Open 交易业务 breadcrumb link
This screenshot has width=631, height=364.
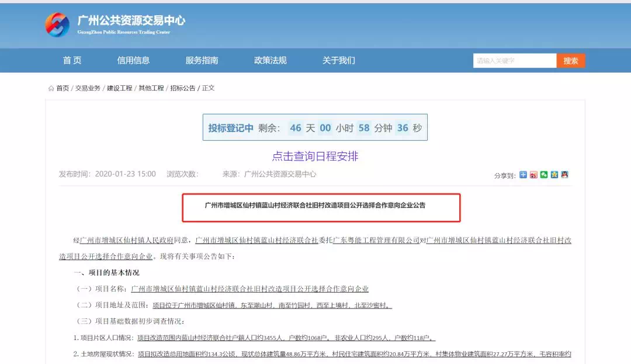88,88
